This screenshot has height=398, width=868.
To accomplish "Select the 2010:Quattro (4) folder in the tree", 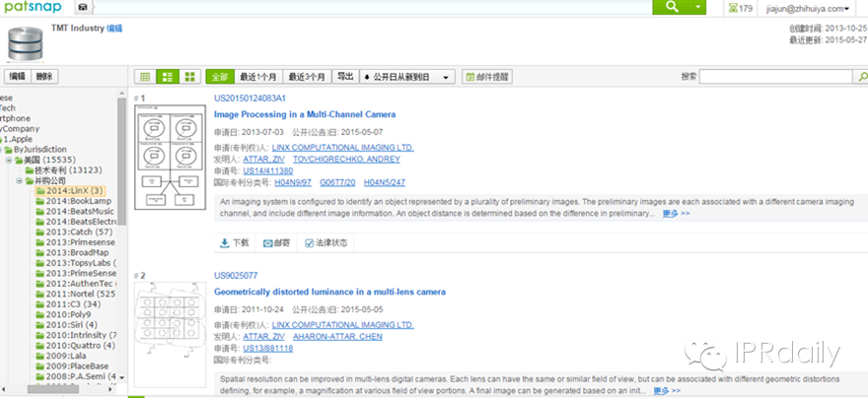I will [80, 346].
